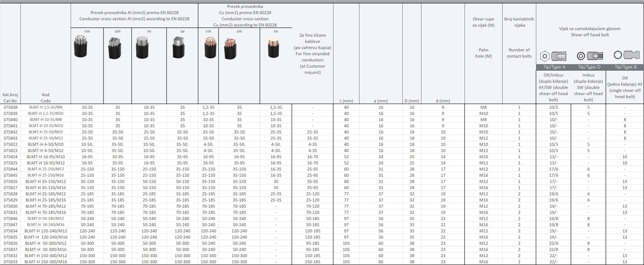Click catalog number 375838 cell

pos(10,107)
